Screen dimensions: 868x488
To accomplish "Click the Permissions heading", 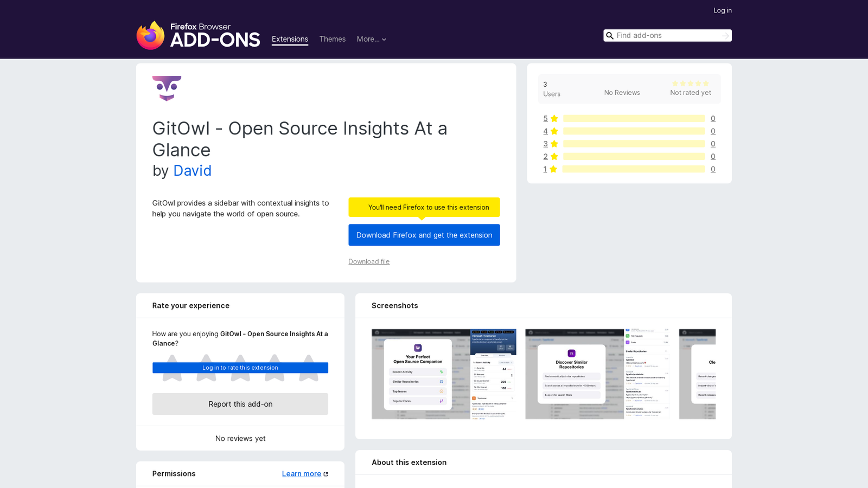I will [x=174, y=474].
